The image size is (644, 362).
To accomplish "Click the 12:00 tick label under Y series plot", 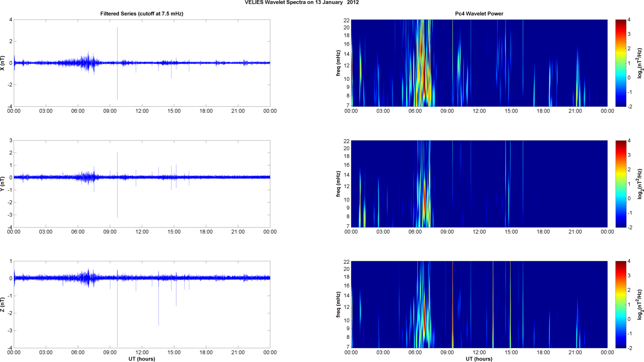I will pos(142,232).
